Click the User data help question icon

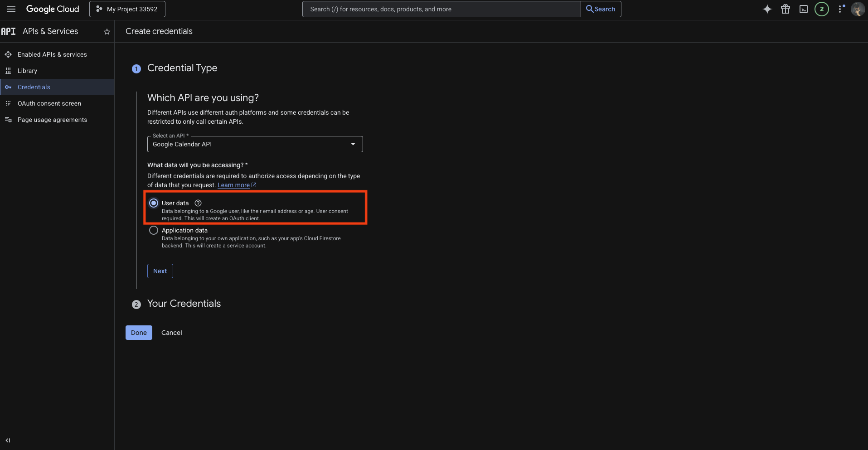(x=198, y=203)
